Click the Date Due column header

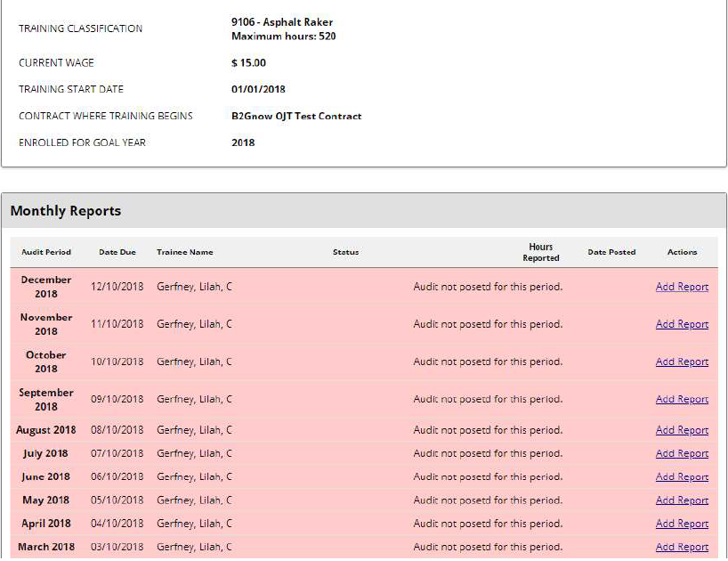tap(117, 252)
